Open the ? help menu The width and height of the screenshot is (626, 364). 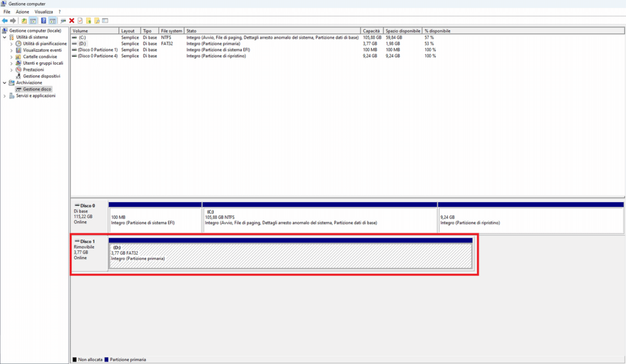(x=59, y=12)
